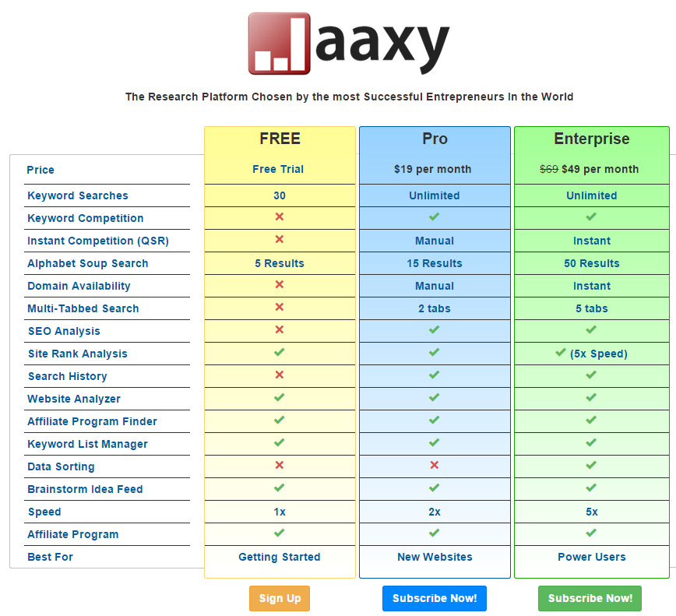Click the '50 Results' cell
676x616 pixels.
click(592, 263)
